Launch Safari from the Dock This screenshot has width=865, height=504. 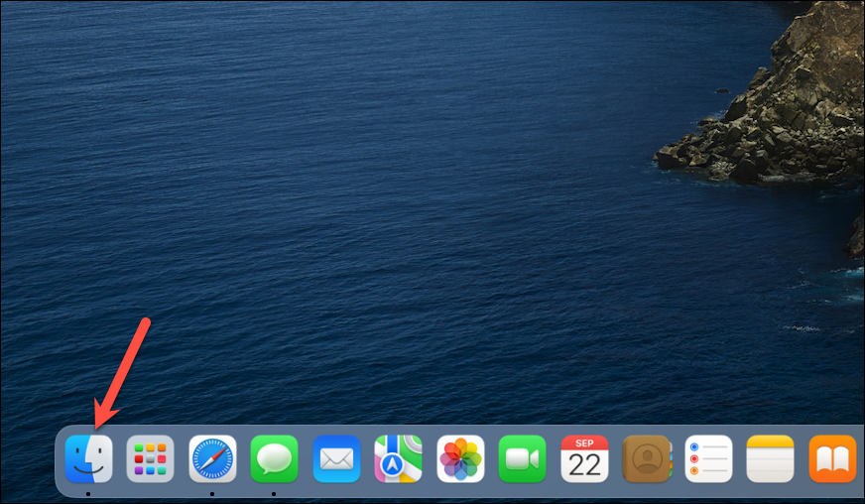212,458
